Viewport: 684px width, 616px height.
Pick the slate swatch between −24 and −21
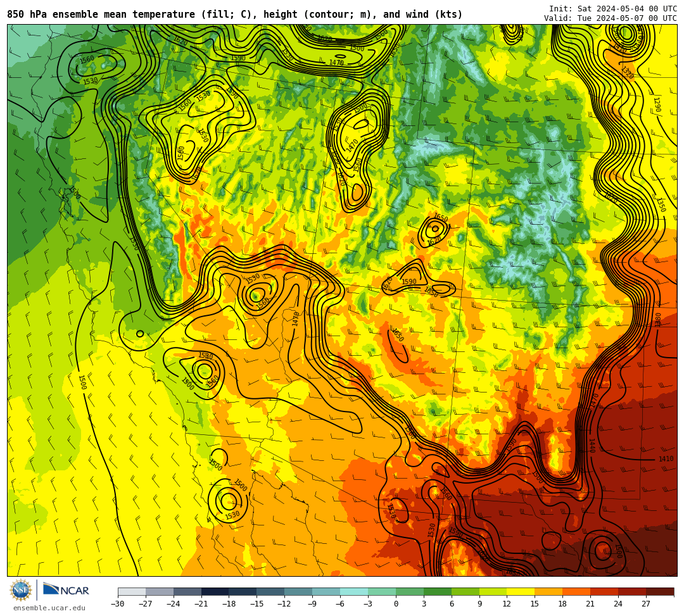pos(187,591)
